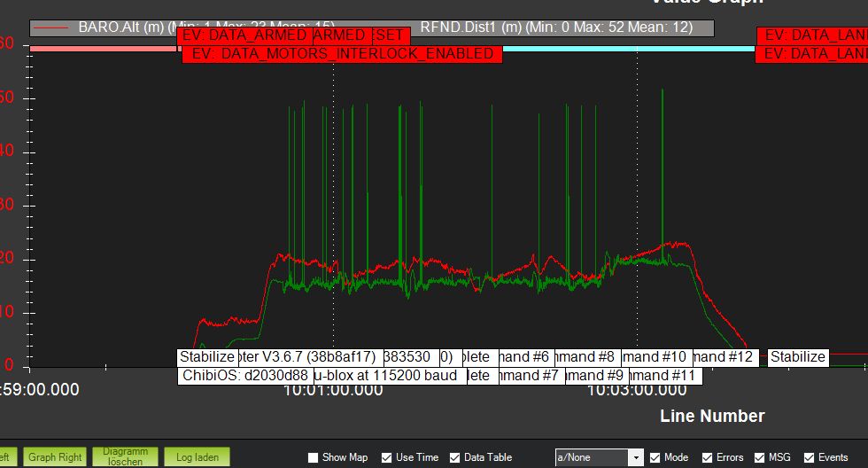868x468 pixels.
Task: Click the pink flight mode bar
Action: point(103,49)
